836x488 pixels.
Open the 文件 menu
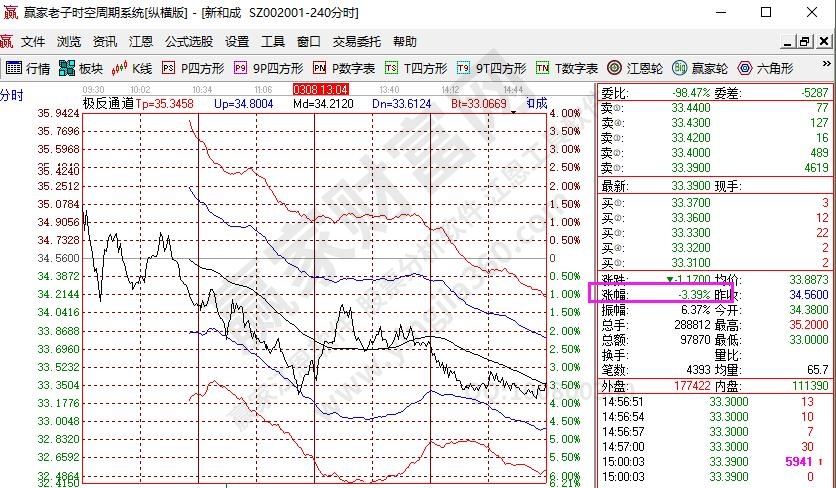pos(33,42)
